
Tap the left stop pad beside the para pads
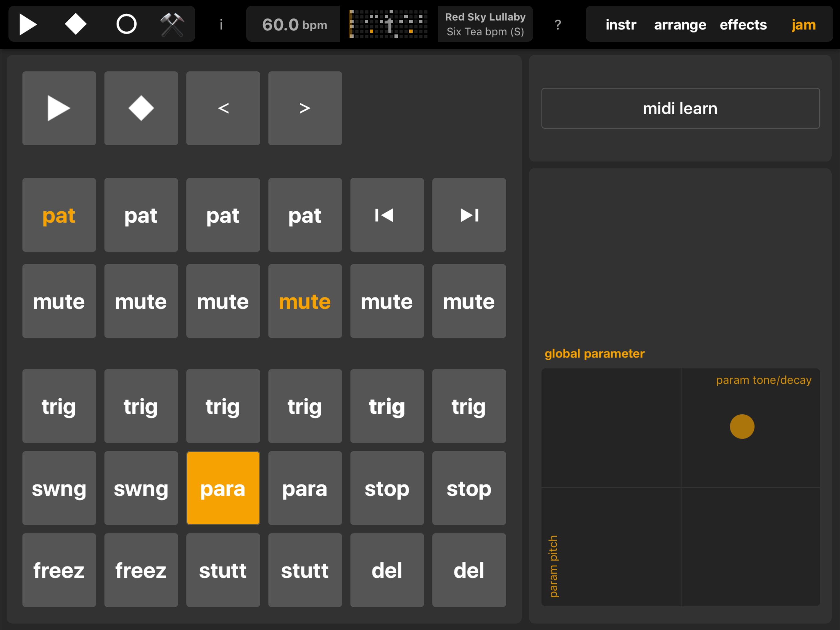click(x=387, y=488)
